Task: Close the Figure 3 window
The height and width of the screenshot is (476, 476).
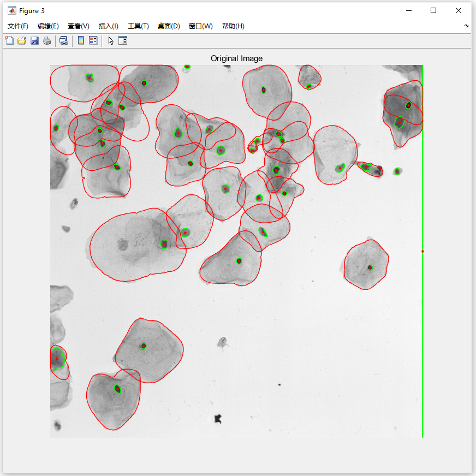Action: click(x=459, y=10)
